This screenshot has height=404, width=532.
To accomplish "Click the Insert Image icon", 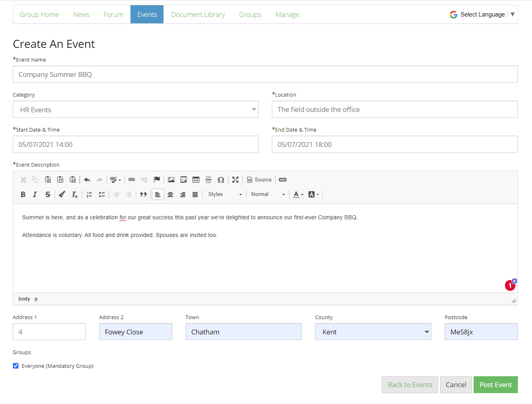I will [171, 179].
